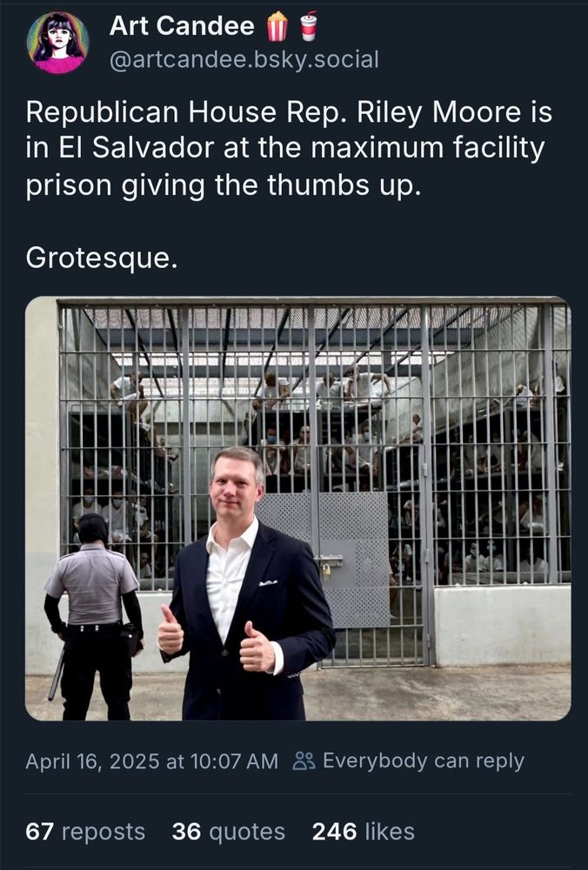Open the @artcandee.bsky.social handle
Viewport: 588px width, 870px height.
[244, 59]
